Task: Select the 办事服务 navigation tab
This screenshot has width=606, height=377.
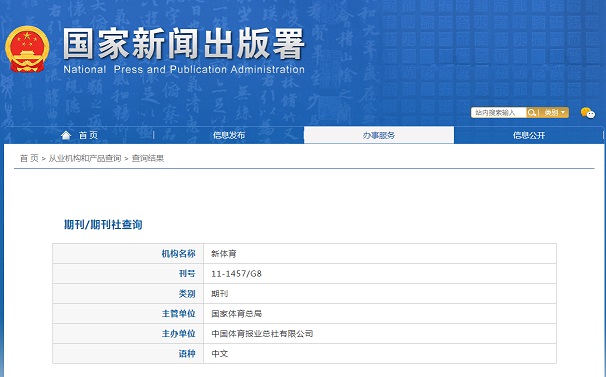Action: (379, 135)
